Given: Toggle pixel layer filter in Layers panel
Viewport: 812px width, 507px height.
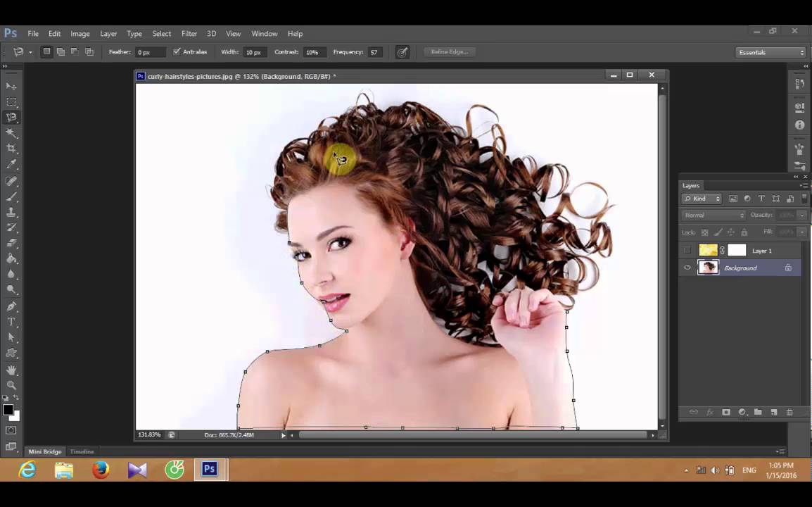Looking at the screenshot, I should point(733,199).
